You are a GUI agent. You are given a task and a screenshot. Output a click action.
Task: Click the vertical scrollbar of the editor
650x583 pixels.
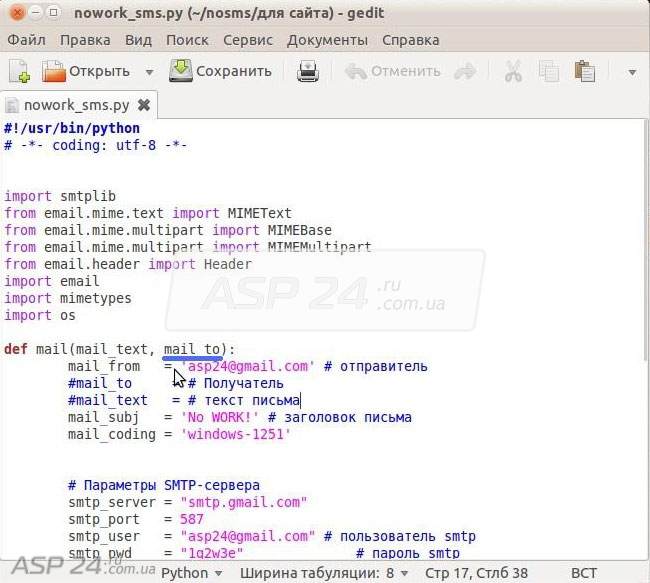647,240
